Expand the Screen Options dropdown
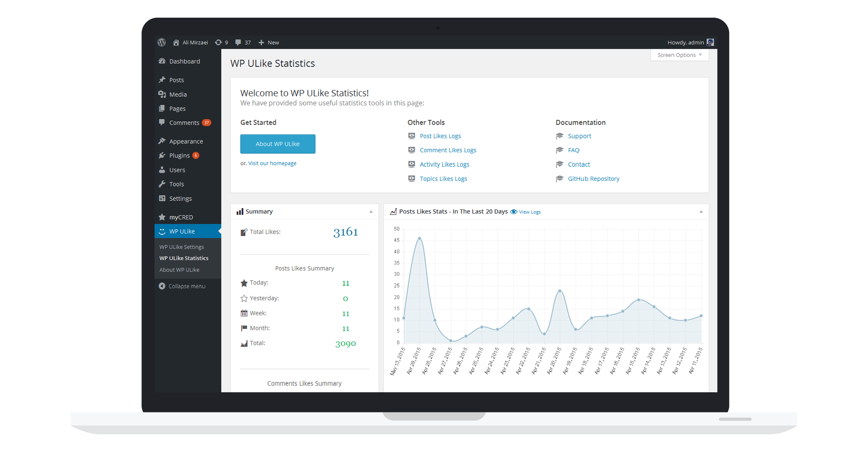 coord(679,55)
